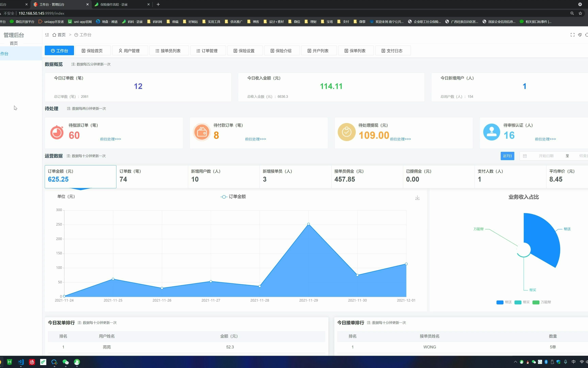
Task: Switch to the 保险设置 tab
Action: coord(245,51)
